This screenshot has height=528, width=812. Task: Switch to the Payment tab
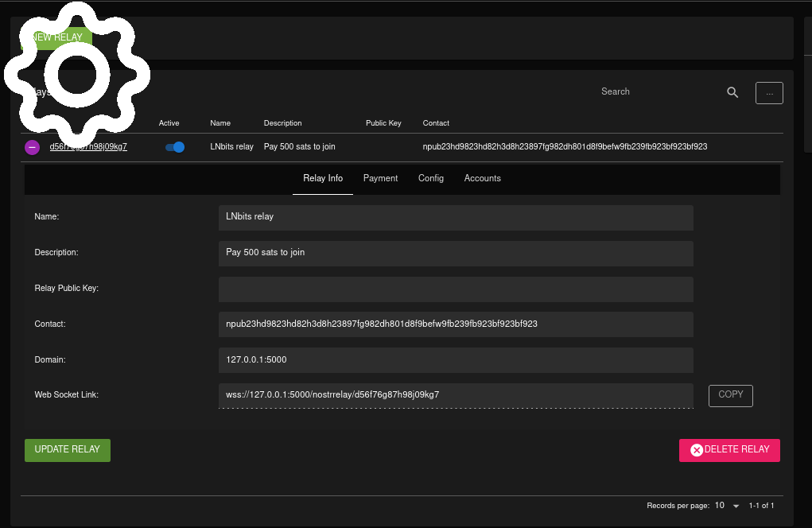click(380, 178)
